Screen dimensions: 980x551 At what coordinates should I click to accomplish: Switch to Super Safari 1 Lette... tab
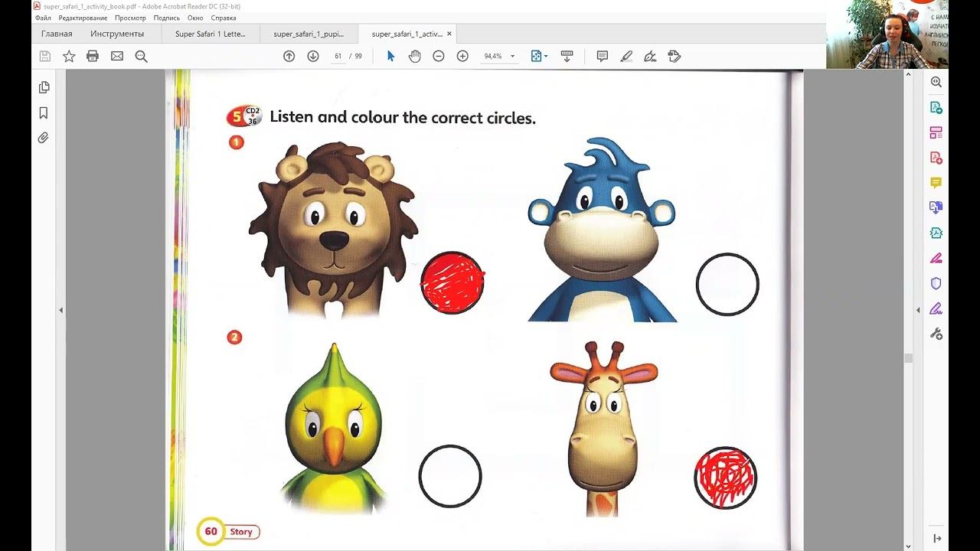pyautogui.click(x=211, y=34)
